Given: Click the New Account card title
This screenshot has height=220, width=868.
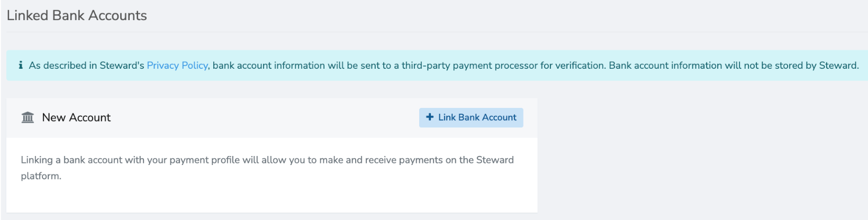Looking at the screenshot, I should 76,117.
